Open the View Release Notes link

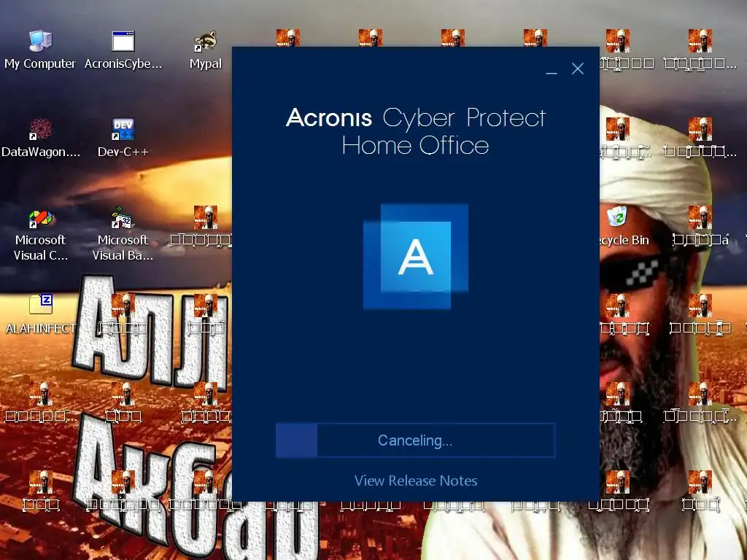415,481
